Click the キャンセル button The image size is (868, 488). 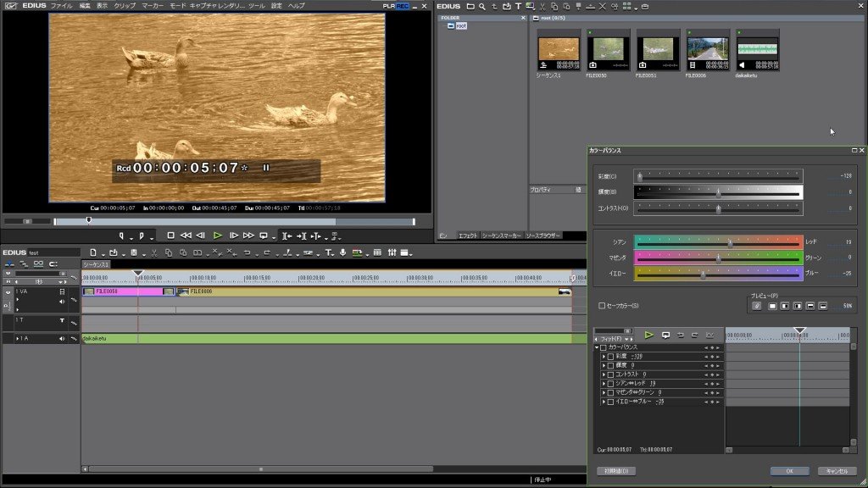[837, 471]
